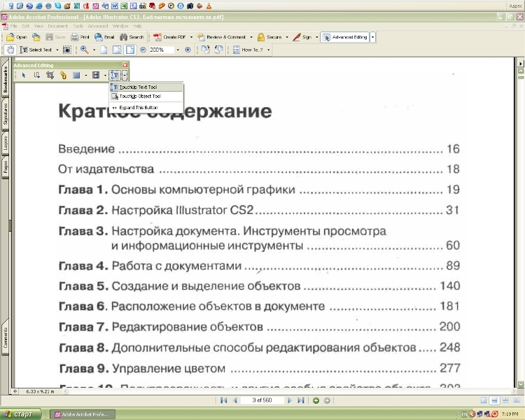Switch to continuous page layout
The height and width of the screenshot is (420, 525).
494,400
